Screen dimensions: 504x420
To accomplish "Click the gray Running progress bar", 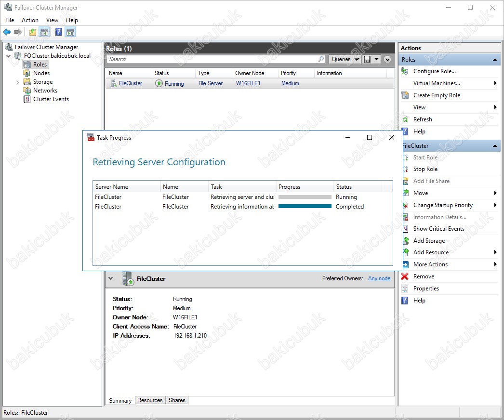I will pyautogui.click(x=305, y=197).
